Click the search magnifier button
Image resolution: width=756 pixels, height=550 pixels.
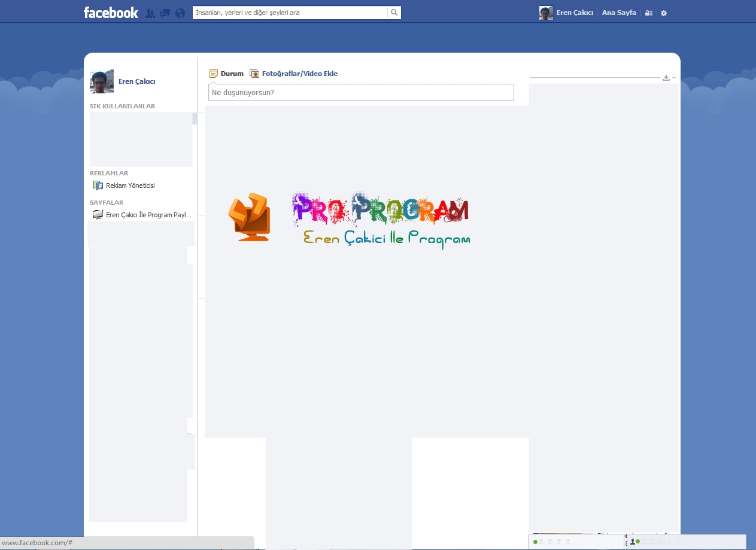[x=394, y=12]
